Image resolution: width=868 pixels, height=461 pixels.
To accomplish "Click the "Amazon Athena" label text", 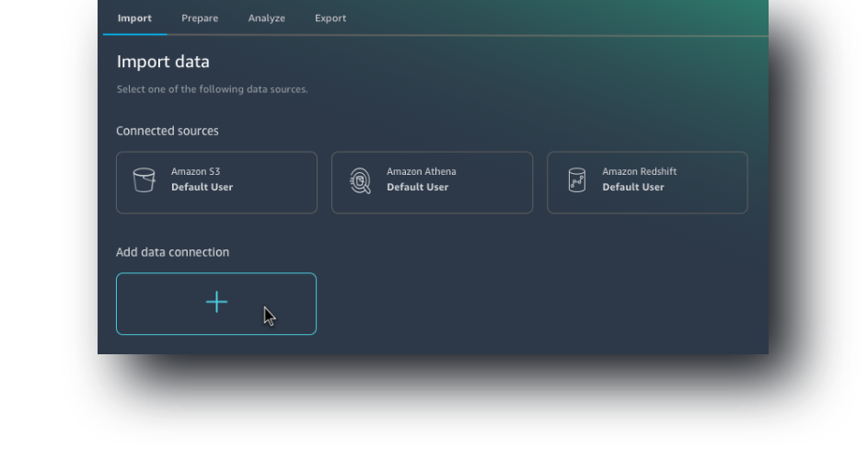I will (x=422, y=171).
